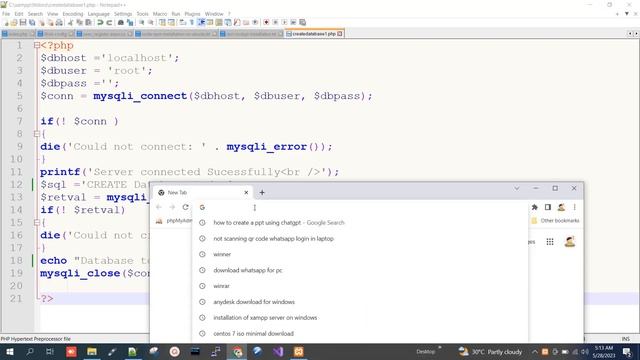Collapse the code fold at line 1
Viewport: 640px width, 360px height.
point(37,45)
